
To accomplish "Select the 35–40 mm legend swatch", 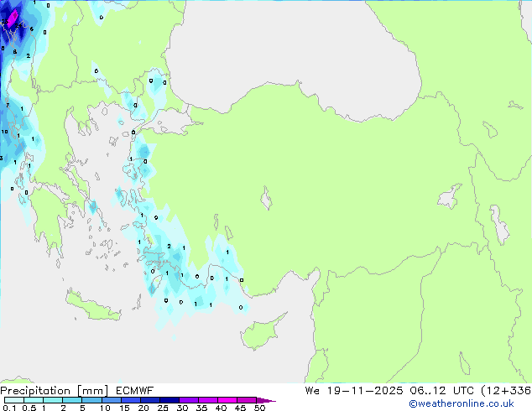I will pyautogui.click(x=207, y=400).
